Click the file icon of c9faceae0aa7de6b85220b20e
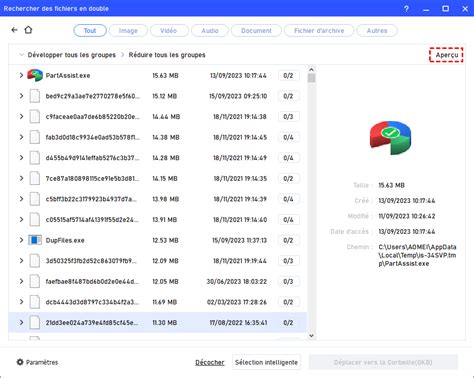The width and height of the screenshot is (474, 378). [x=35, y=117]
